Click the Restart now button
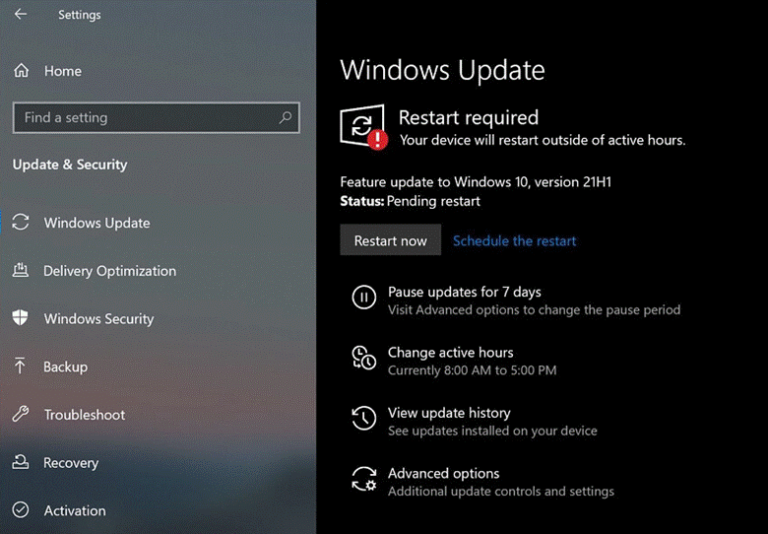This screenshot has height=534, width=768. (x=390, y=240)
